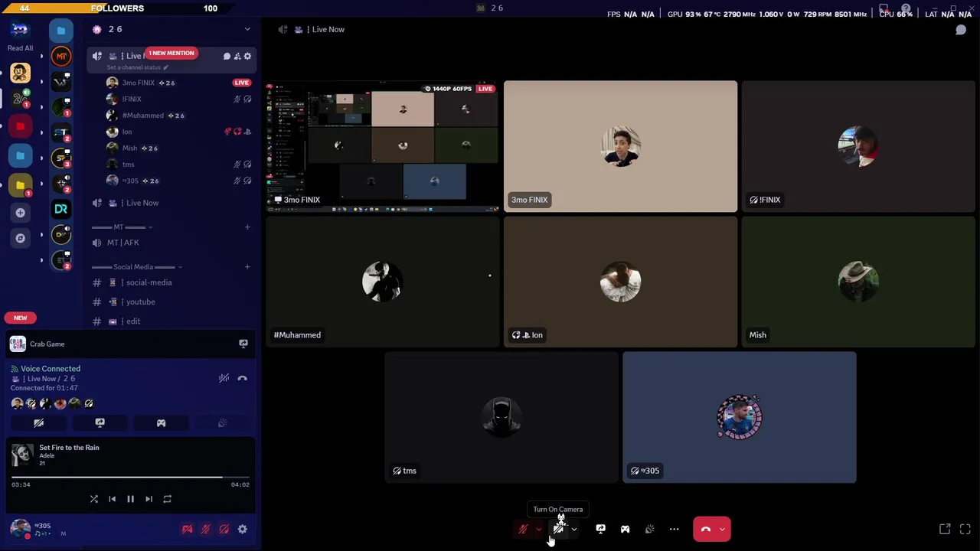Add channel to Social Media category

coord(247,267)
